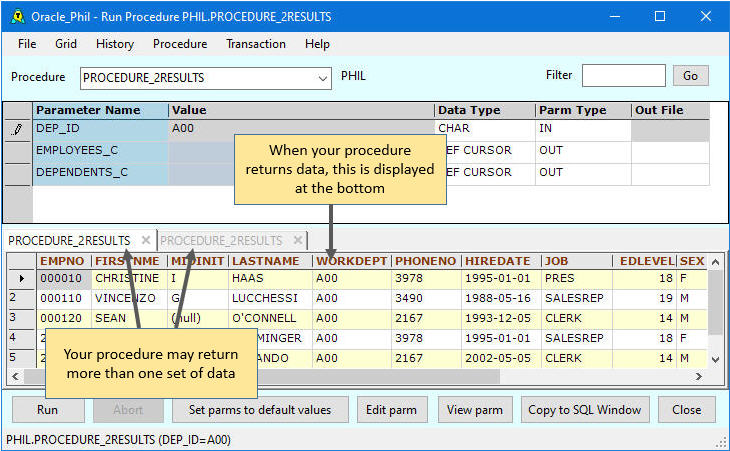Click the EDLEVEL column header
This screenshot has height=451, width=730.
point(645,261)
